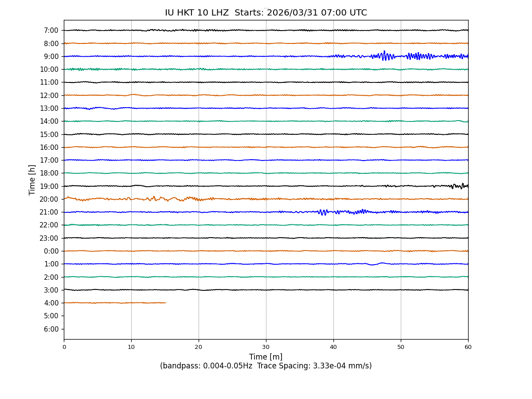Click the end of the partial 4:00 orange trace
Image resolution: width=532 pixels, height=399 pixels.
point(165,303)
